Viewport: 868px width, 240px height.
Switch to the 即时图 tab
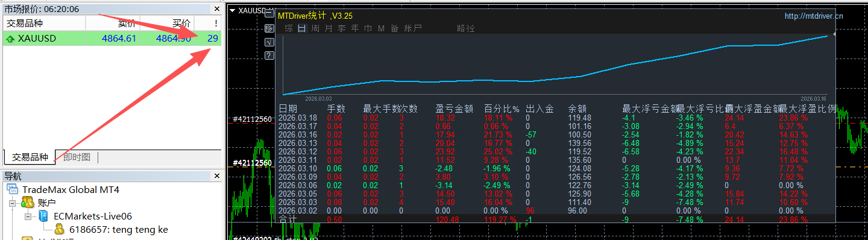point(77,157)
